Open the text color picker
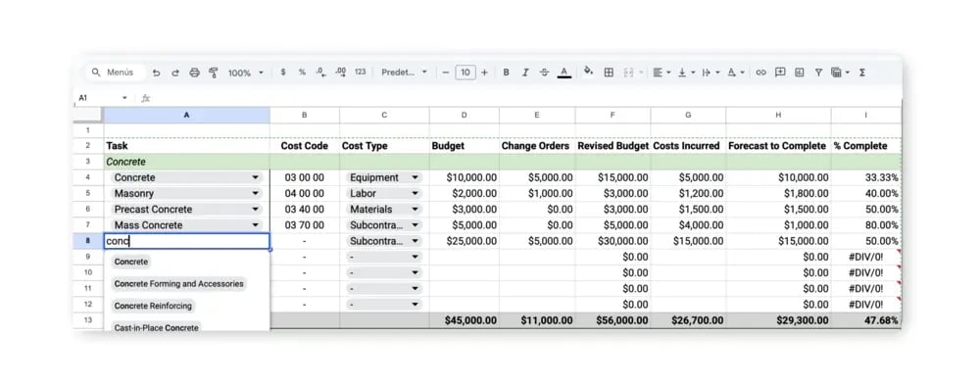Viewport: 980px width, 386px height. (x=564, y=72)
